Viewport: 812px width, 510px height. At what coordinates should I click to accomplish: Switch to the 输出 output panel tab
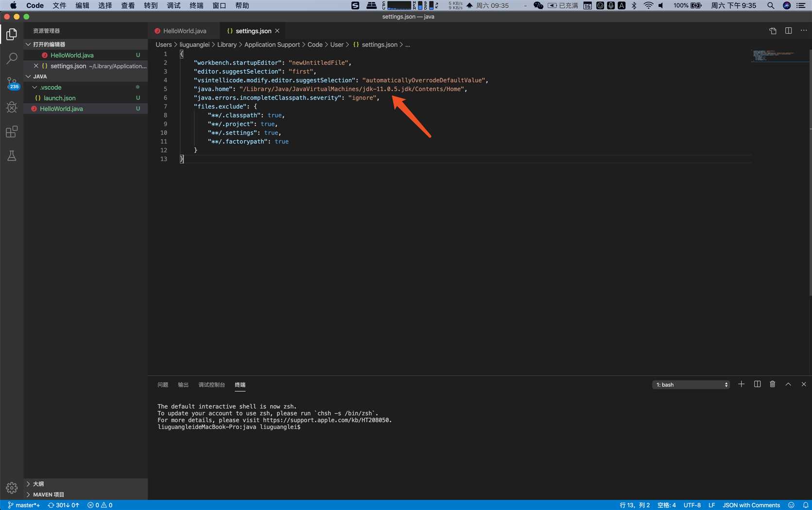[183, 385]
